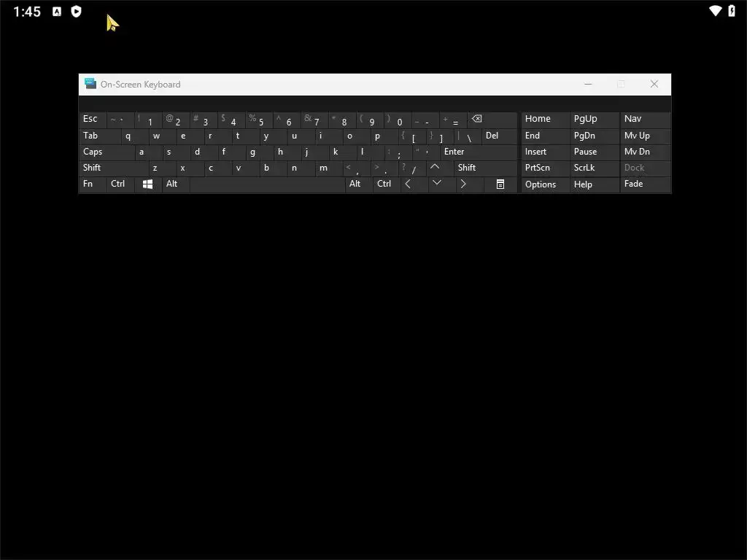Tap the PgDn key
This screenshot has width=747, height=560.
click(594, 136)
